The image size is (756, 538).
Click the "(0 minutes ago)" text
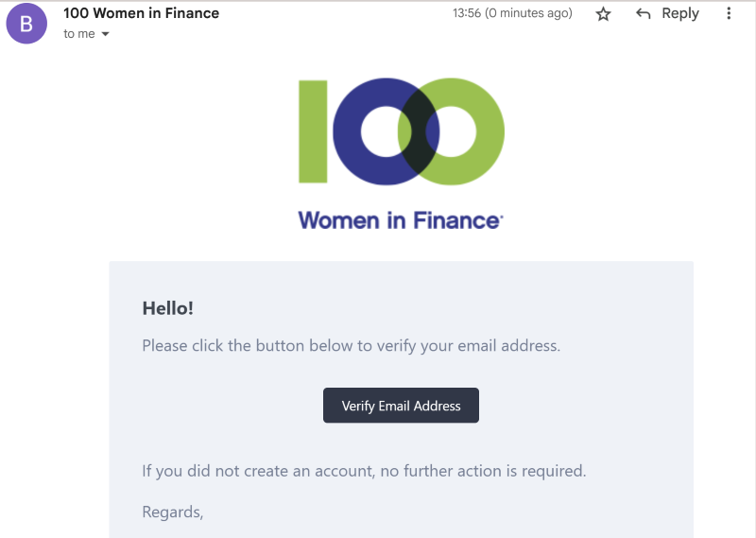528,13
